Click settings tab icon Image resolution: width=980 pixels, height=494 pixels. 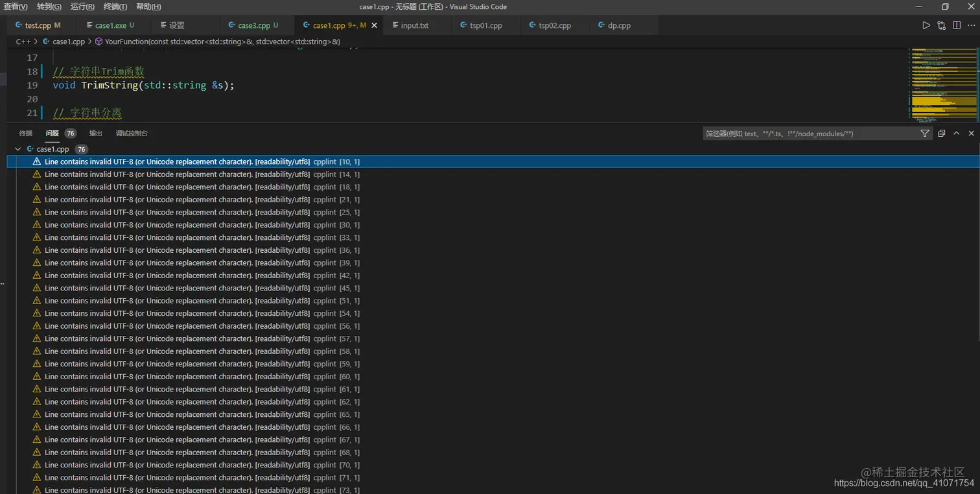pos(163,25)
